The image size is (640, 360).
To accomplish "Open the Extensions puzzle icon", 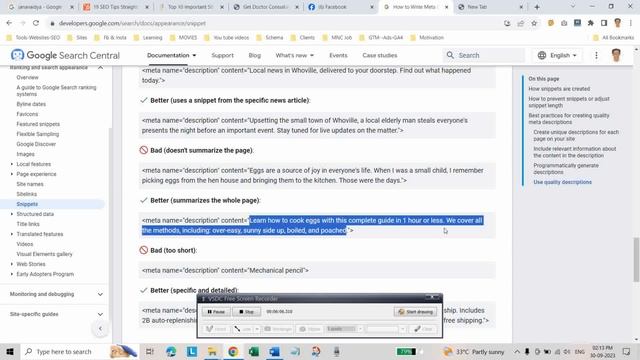I will 590,23.
